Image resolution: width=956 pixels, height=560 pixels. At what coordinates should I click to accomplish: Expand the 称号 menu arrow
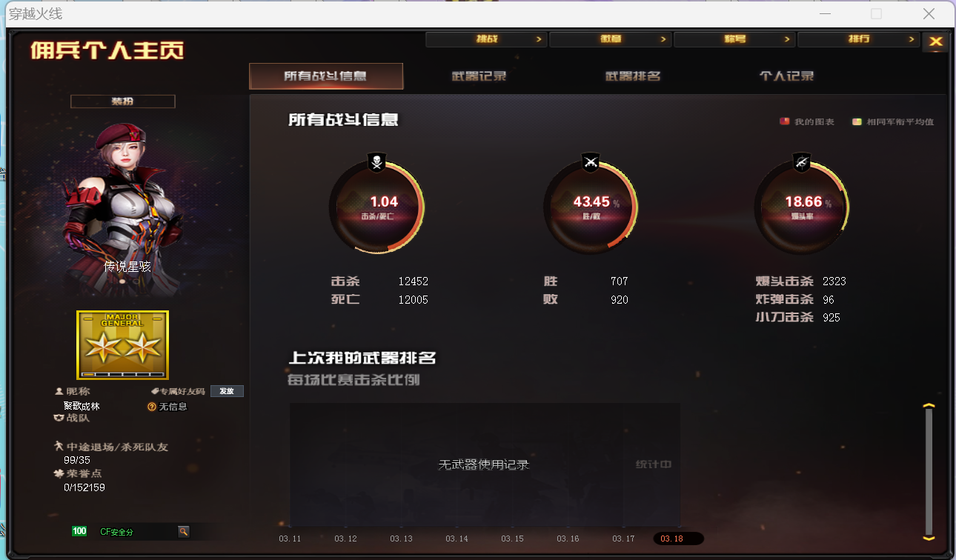click(x=787, y=39)
